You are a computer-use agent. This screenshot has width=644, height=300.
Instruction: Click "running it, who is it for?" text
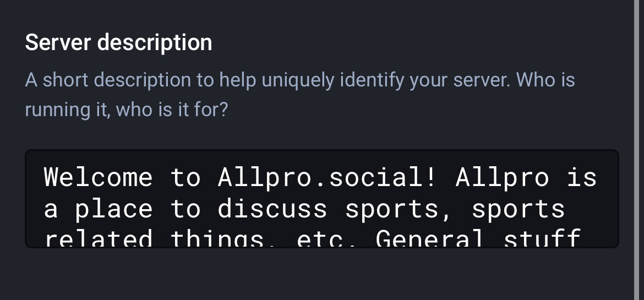tap(126, 110)
